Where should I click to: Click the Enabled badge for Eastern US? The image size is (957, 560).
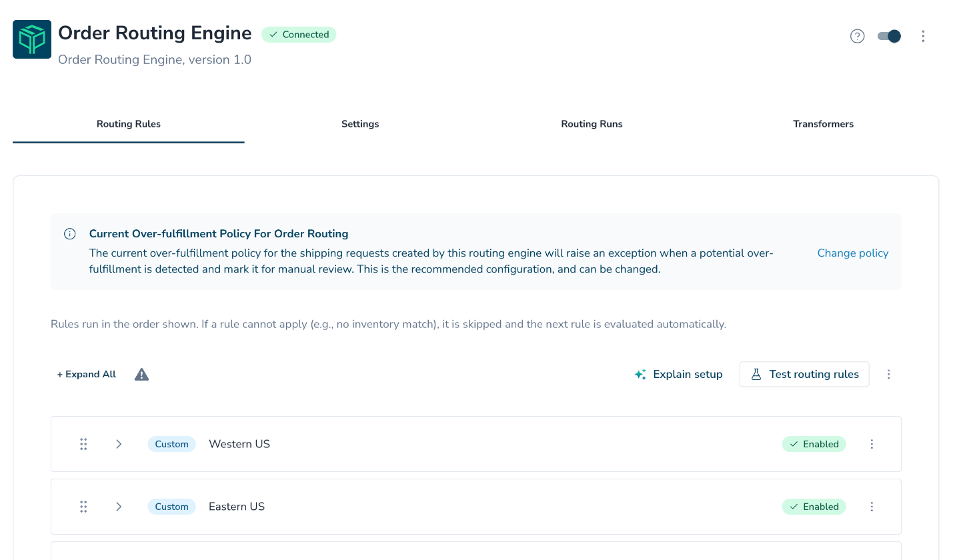point(814,507)
